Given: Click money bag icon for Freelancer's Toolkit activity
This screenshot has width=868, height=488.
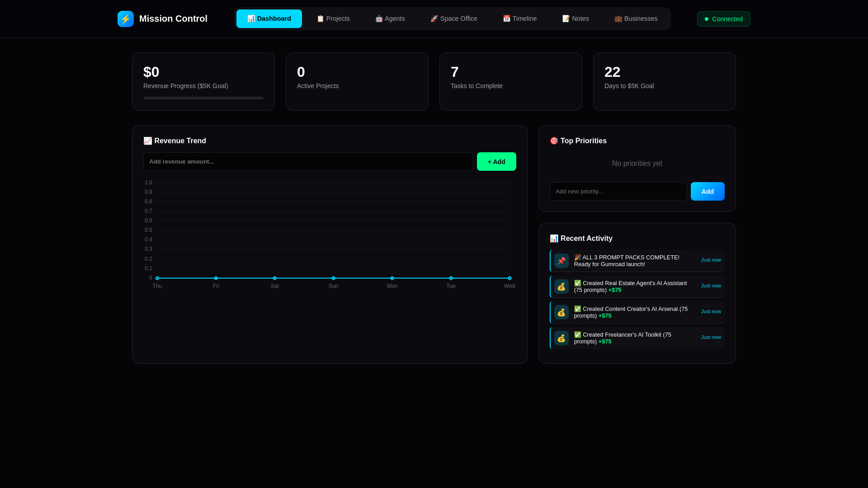Looking at the screenshot, I should [x=561, y=338].
